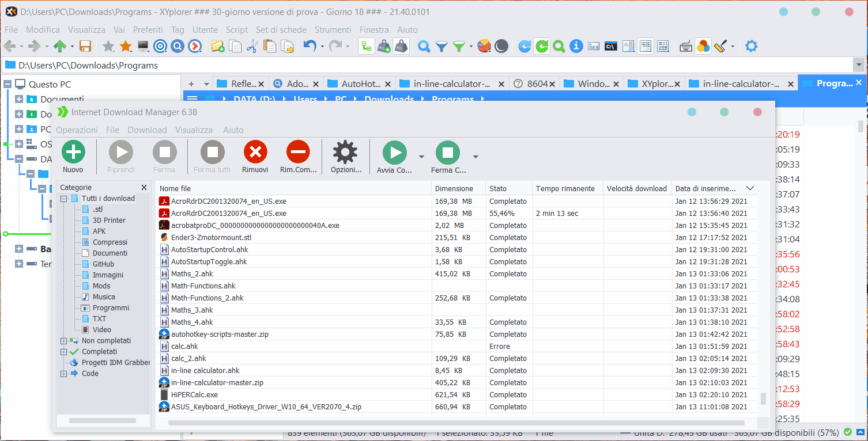Toggle the color filters toolbar button
The image size is (868, 441).
[x=703, y=47]
